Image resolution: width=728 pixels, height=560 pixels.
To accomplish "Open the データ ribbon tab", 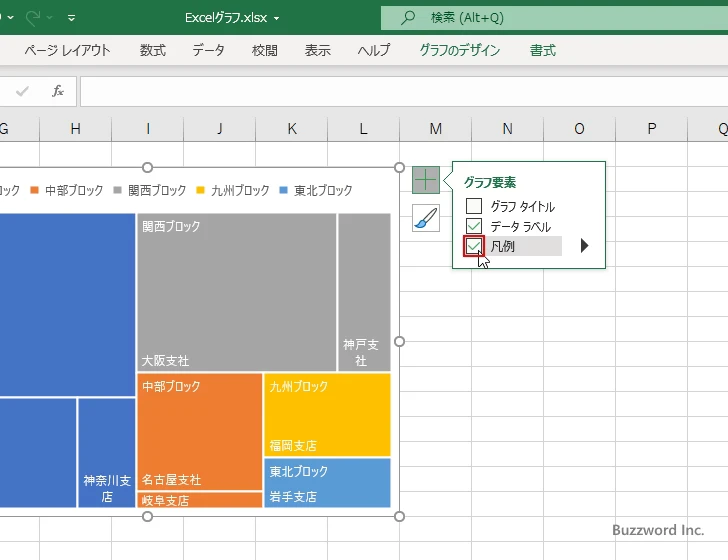I will (x=208, y=50).
